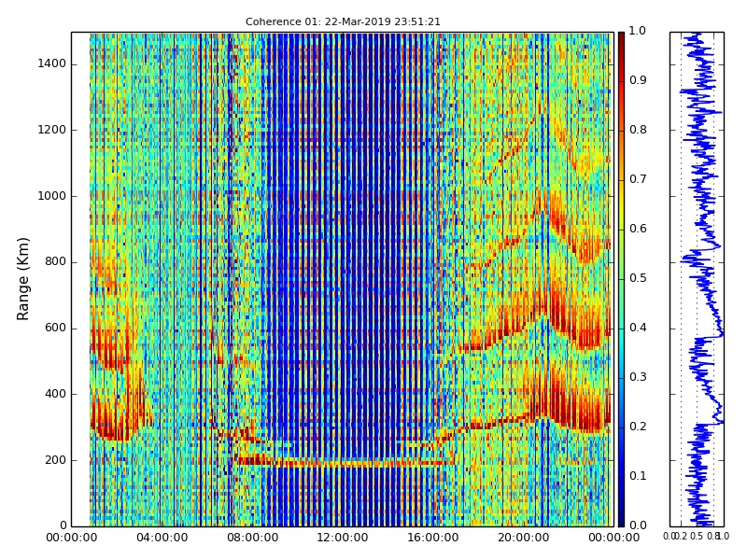
Task: Click the colorbar tick label 1.0
Action: click(x=638, y=32)
